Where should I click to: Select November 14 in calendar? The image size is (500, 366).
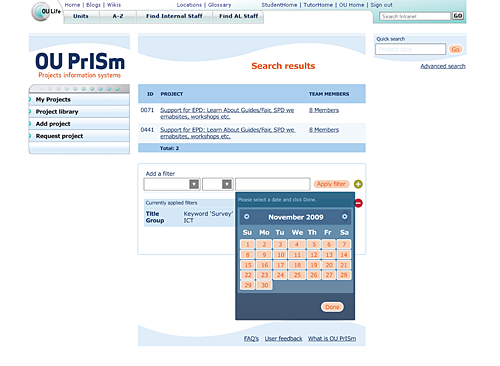(x=344, y=255)
